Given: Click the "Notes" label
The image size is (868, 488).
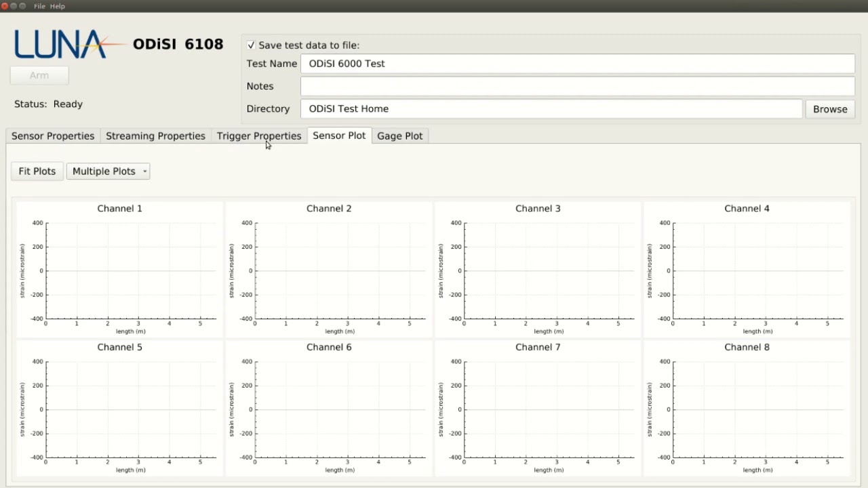Looking at the screenshot, I should 260,86.
